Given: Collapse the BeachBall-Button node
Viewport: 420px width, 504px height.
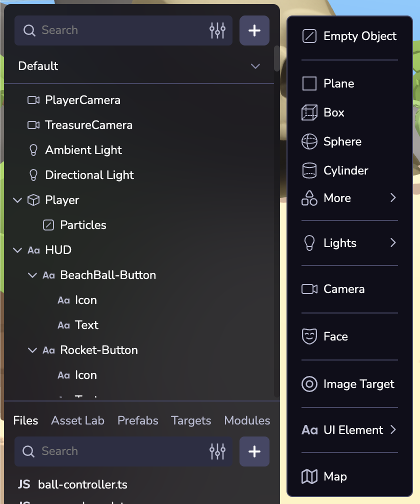Looking at the screenshot, I should [32, 275].
